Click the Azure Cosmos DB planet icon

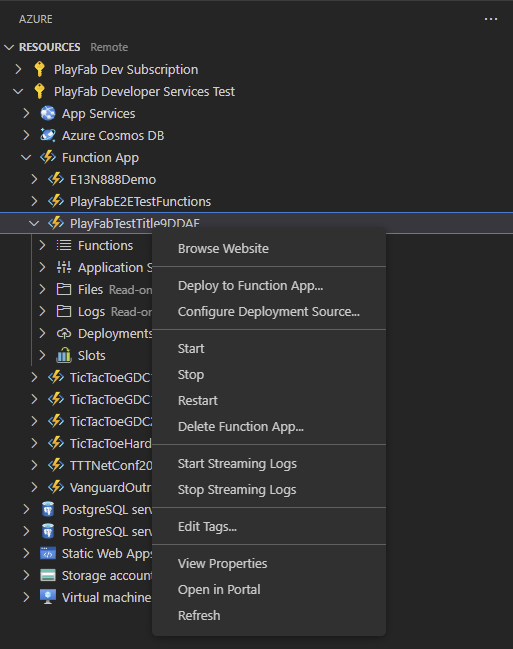click(48, 135)
